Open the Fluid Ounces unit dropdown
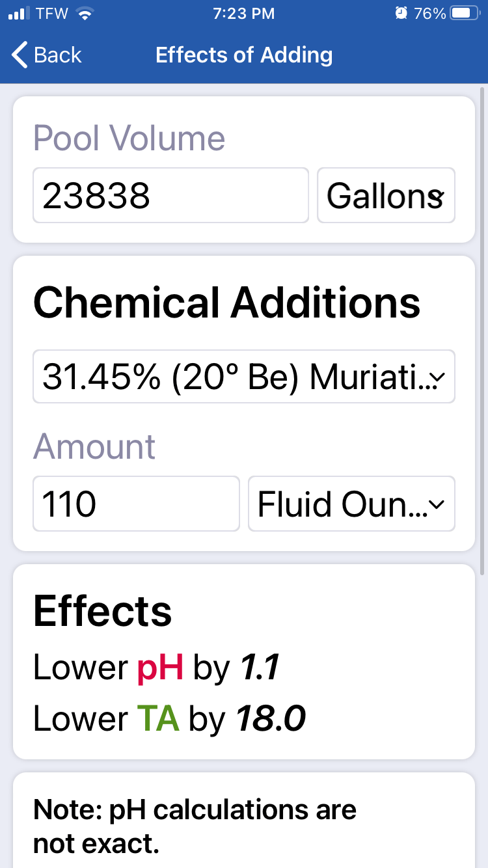The height and width of the screenshot is (868, 488). (x=351, y=504)
